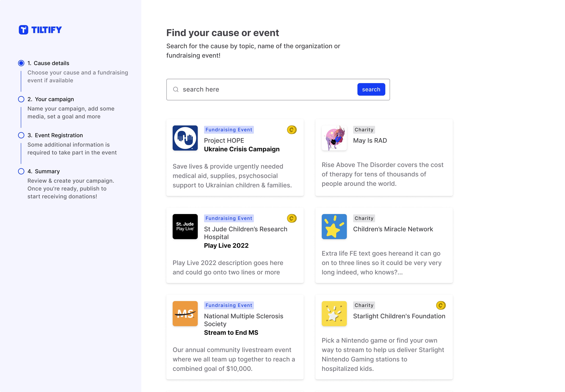
Task: Click 'Name your campaign, add some media' text
Action: click(x=71, y=113)
